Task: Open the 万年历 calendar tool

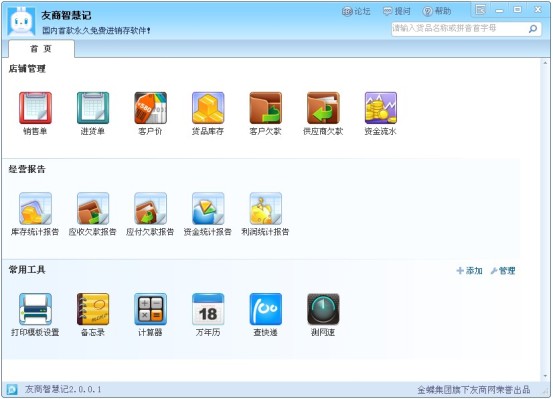Action: pos(208,309)
